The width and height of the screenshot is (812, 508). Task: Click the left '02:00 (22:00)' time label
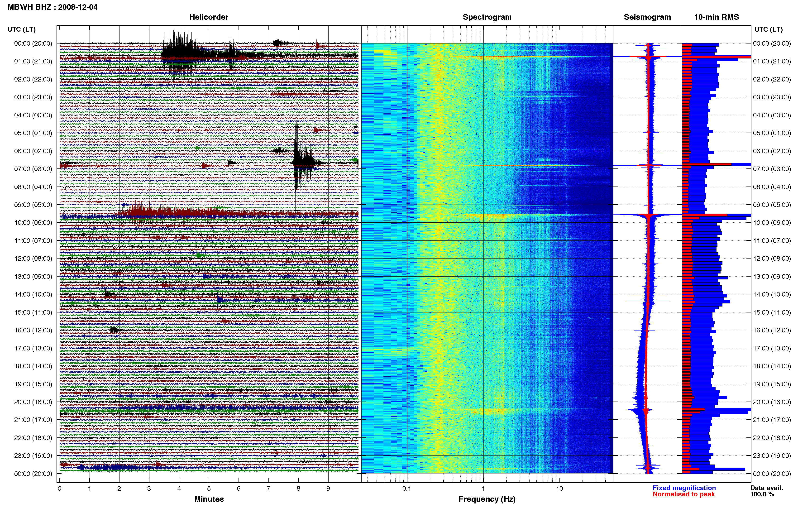[33, 79]
